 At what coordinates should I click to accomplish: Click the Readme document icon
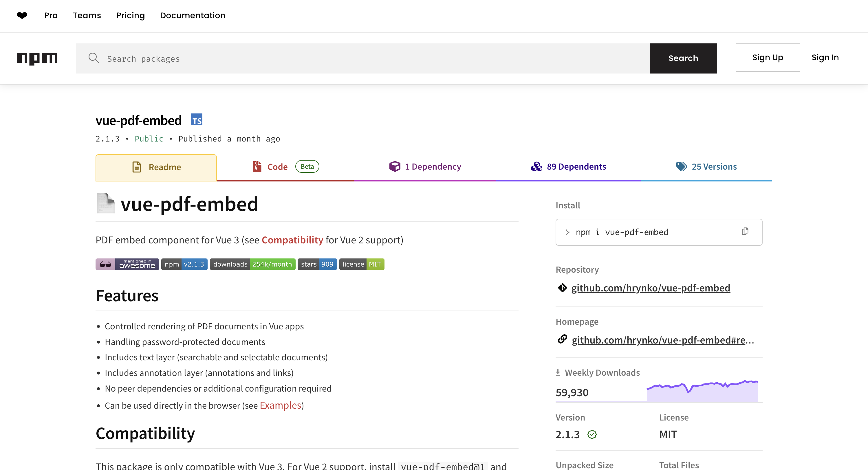pos(136,167)
